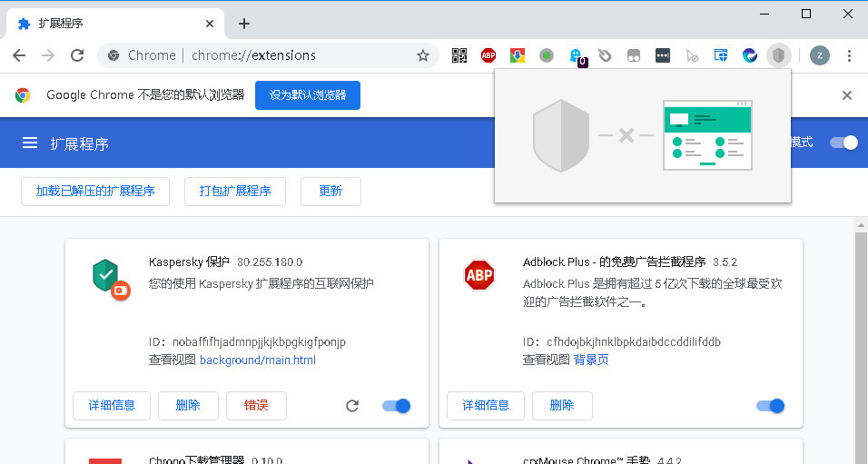Select the 扩展程序 browser tab

pyautogui.click(x=113, y=24)
